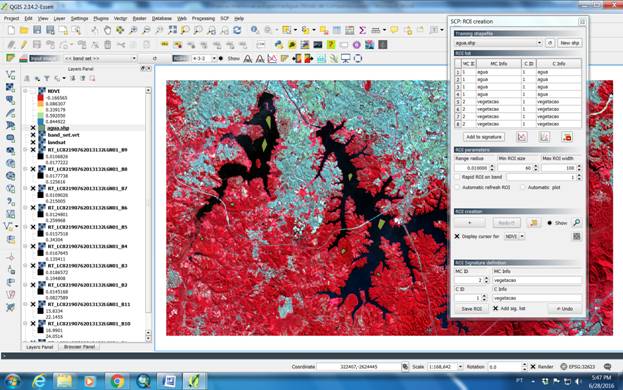Click the yellow Map Tips balloon icon
The width and height of the screenshot is (623, 390).
pyautogui.click(x=394, y=30)
